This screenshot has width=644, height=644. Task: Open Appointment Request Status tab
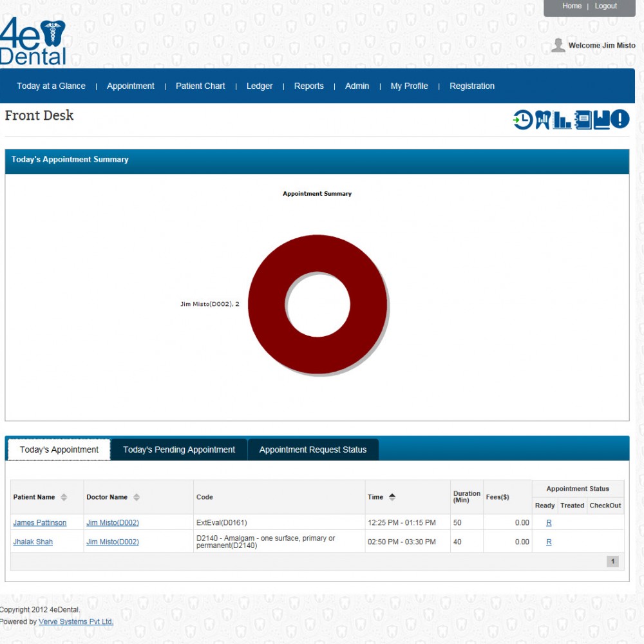point(313,450)
